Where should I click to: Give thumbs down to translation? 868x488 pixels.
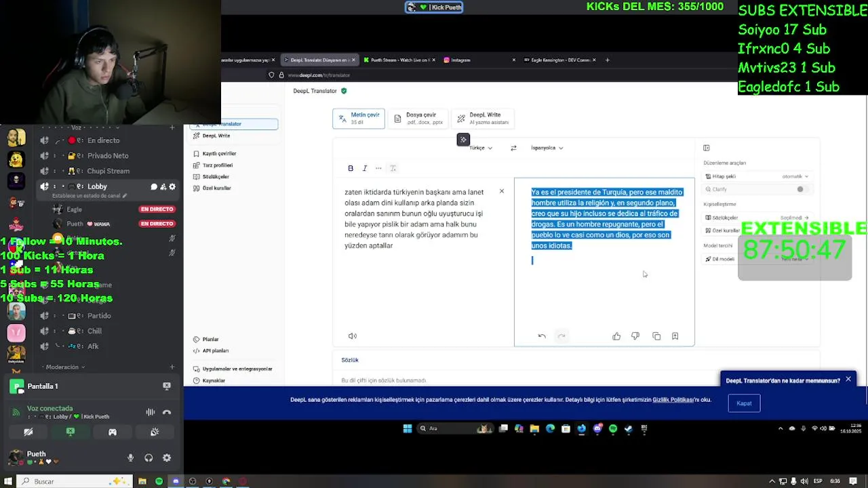point(635,336)
